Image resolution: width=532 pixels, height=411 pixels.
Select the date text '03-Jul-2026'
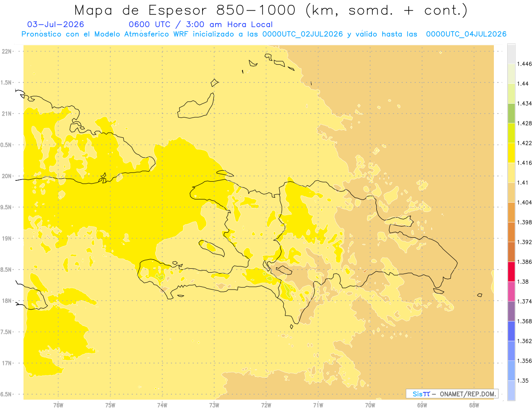[56, 25]
